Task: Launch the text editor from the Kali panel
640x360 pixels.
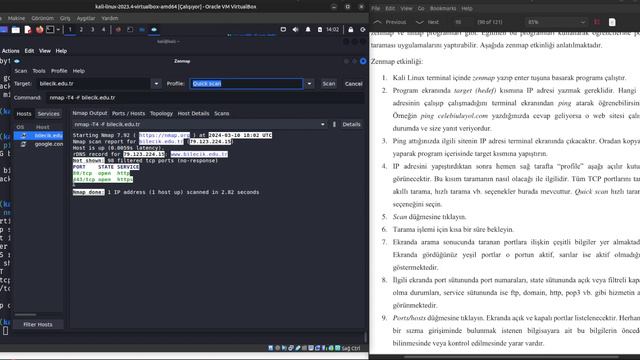Action: (28, 29)
